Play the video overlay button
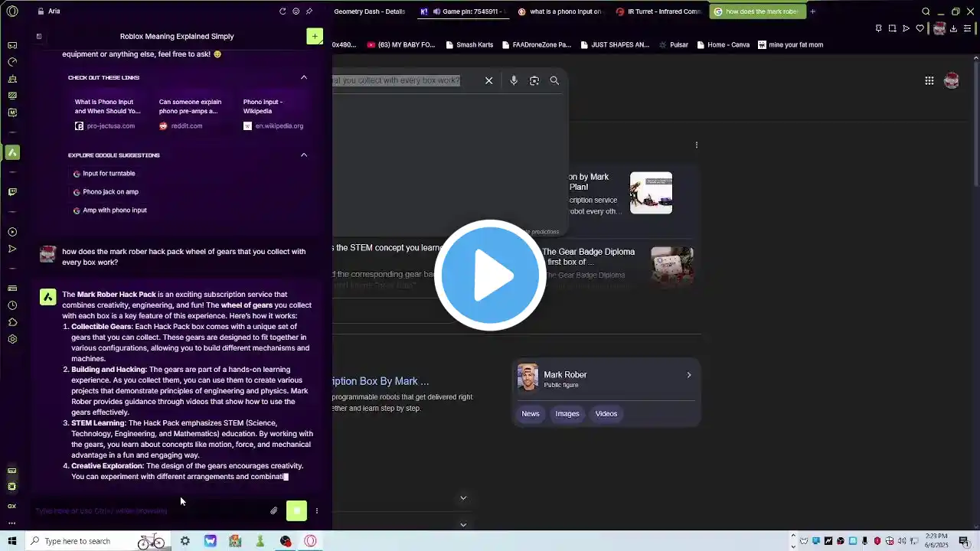Viewport: 980px width, 551px height. (x=490, y=275)
